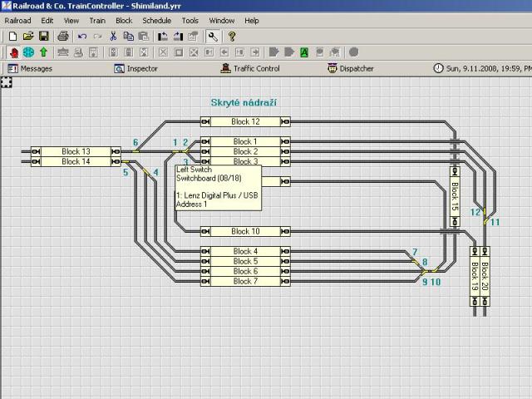Image resolution: width=532 pixels, height=399 pixels.
Task: Cut the selection with the scissors icon
Action: 113,37
